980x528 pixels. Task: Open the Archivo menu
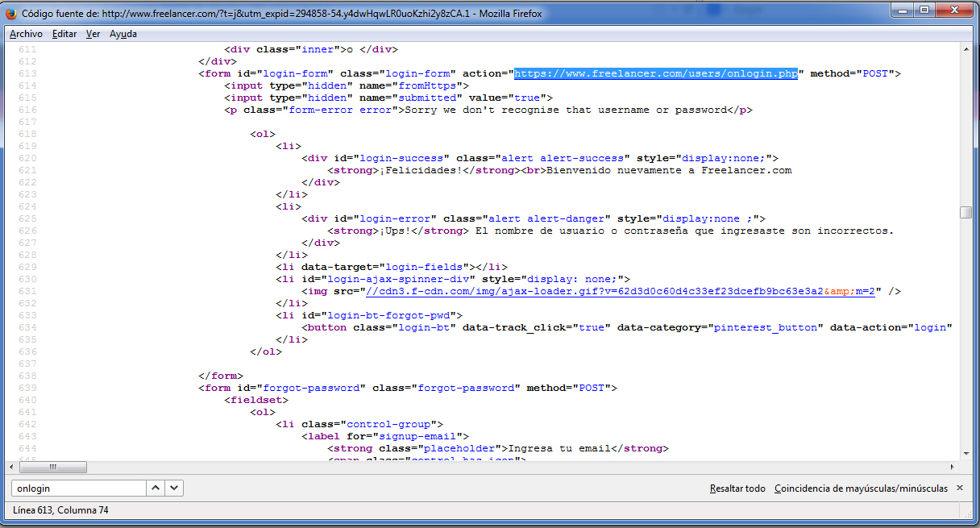tap(26, 34)
